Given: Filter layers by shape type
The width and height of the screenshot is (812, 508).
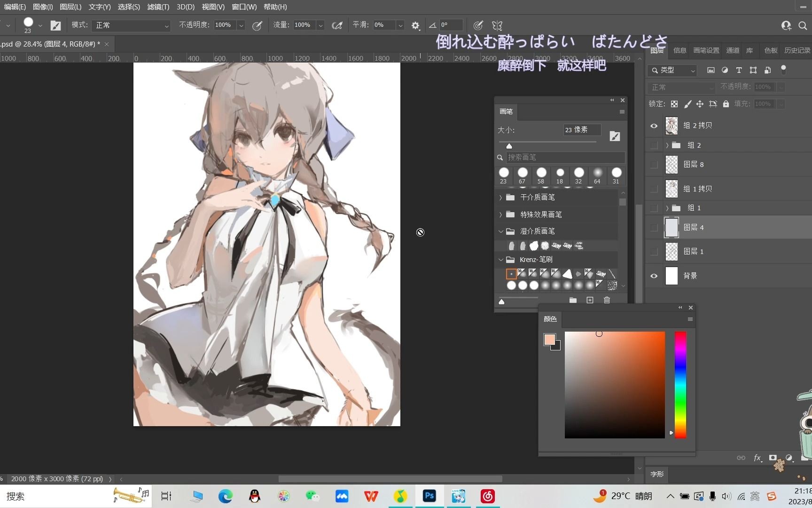Looking at the screenshot, I should pyautogui.click(x=753, y=70).
